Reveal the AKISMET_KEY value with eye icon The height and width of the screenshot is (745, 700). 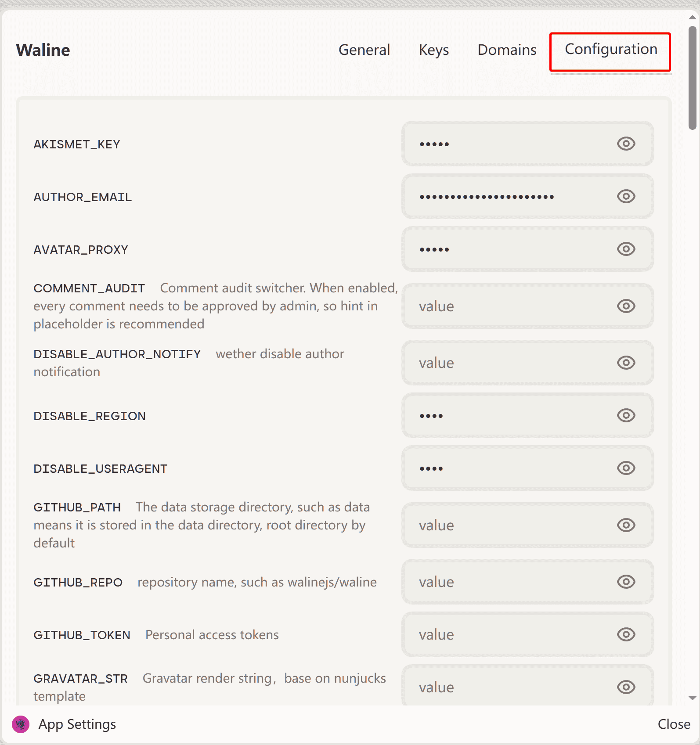626,144
